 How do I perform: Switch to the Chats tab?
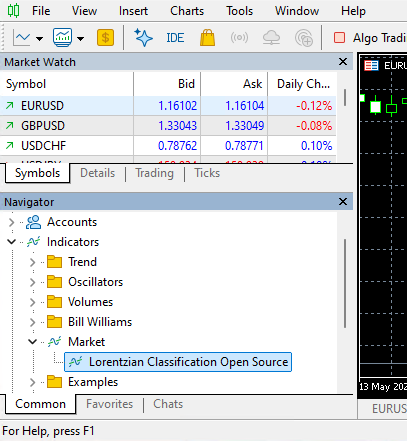pos(168,404)
